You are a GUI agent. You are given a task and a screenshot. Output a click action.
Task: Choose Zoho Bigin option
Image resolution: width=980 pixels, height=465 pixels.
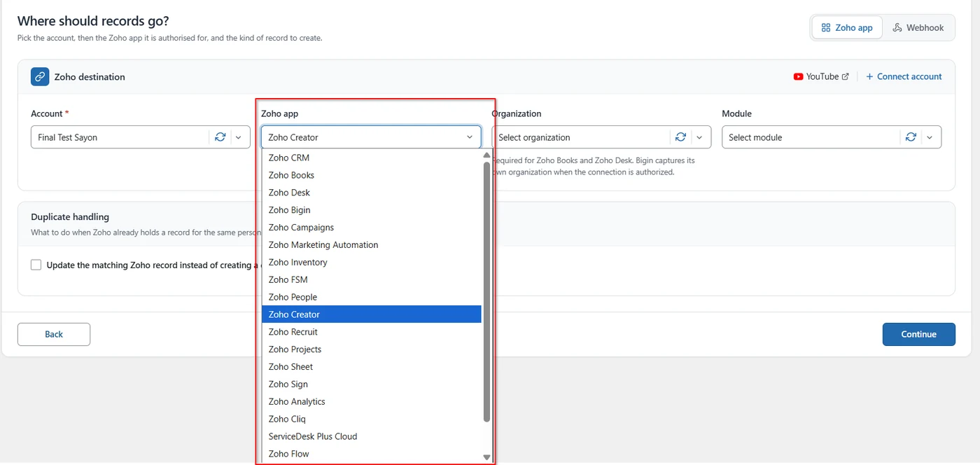tap(372, 210)
